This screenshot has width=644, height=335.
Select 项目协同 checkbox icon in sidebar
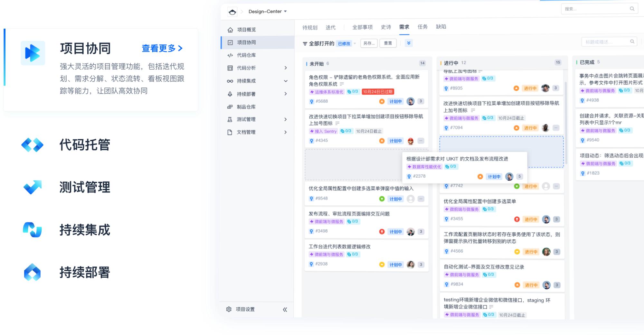(x=230, y=42)
